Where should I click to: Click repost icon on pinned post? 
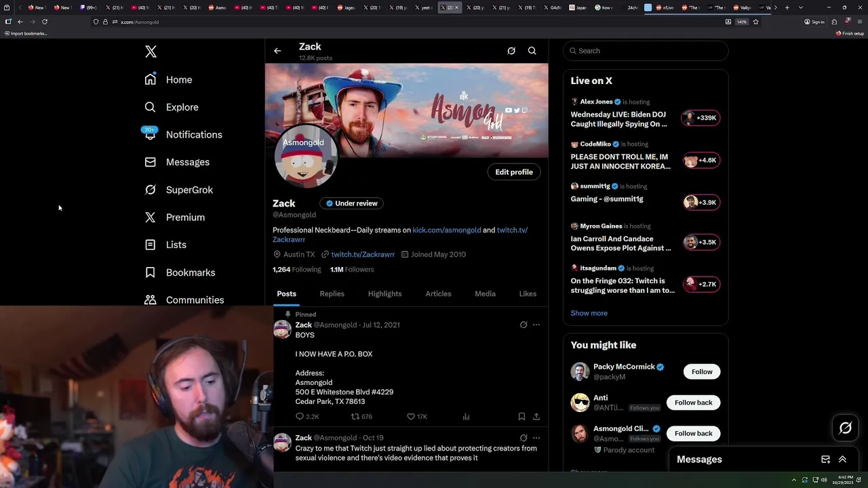point(355,417)
